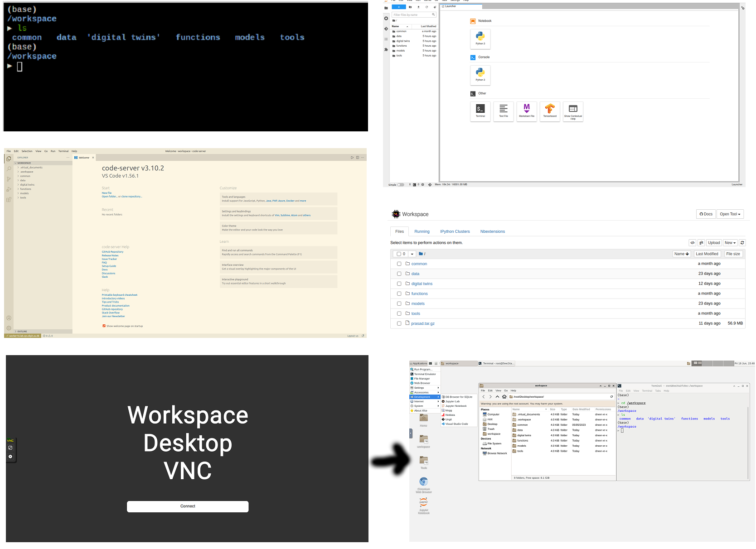Uncheck Show welcome page on startup
The width and height of the screenshot is (756, 549).
pos(104,326)
